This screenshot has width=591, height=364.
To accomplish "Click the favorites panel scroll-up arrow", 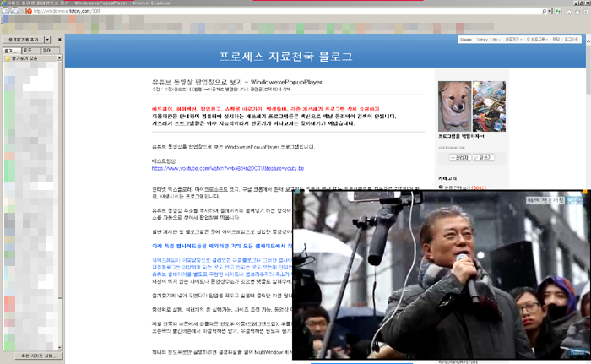I will tap(60, 57).
